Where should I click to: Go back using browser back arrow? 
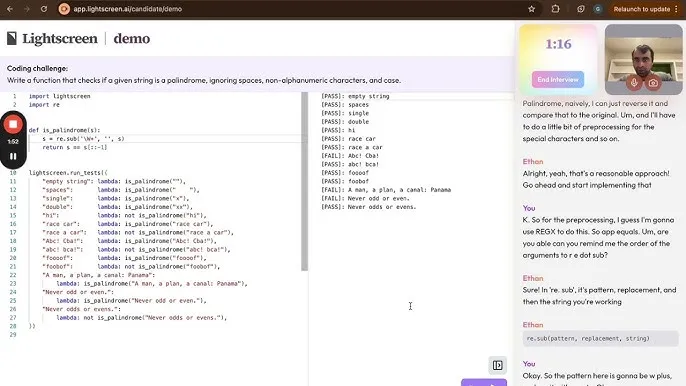pos(10,9)
